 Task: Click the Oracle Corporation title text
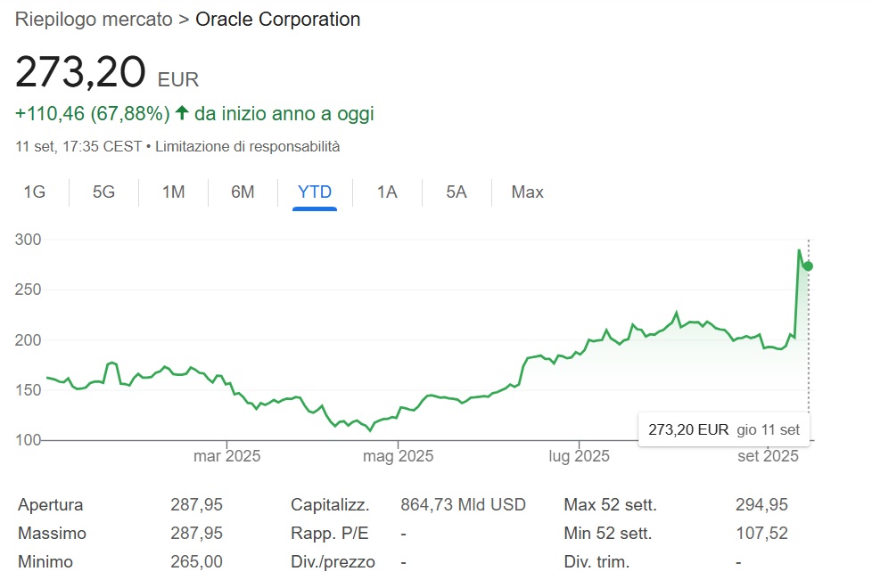(x=277, y=20)
